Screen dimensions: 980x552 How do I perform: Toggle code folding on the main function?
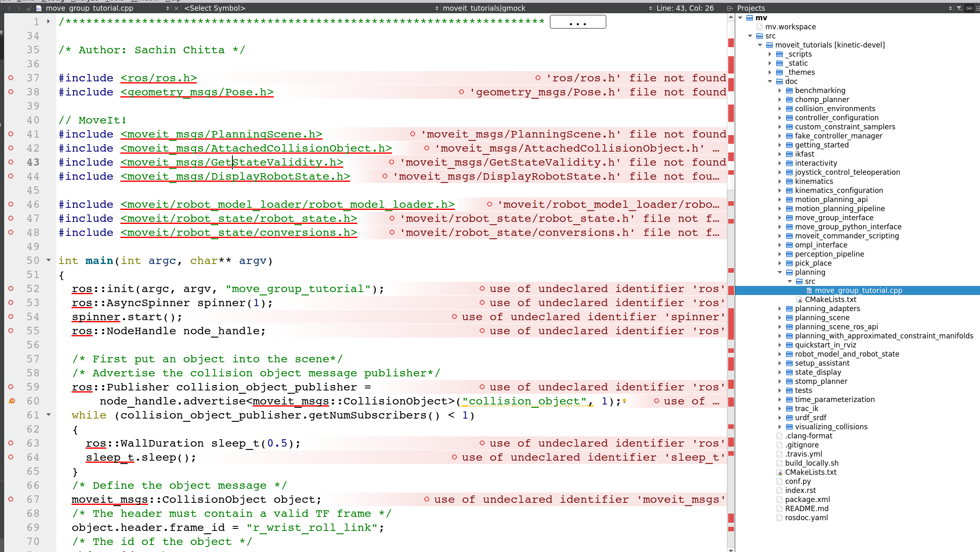pos(48,260)
